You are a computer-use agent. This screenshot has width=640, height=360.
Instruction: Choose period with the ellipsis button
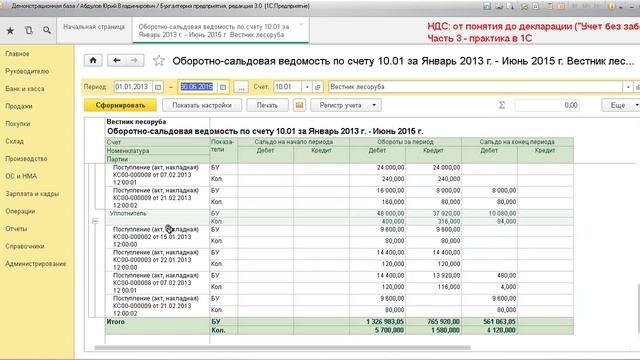241,87
